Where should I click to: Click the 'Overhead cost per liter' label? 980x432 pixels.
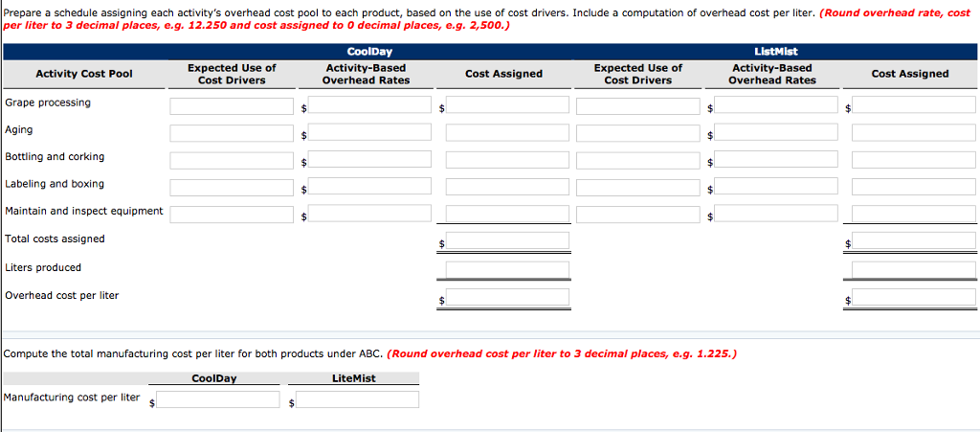[61, 295]
